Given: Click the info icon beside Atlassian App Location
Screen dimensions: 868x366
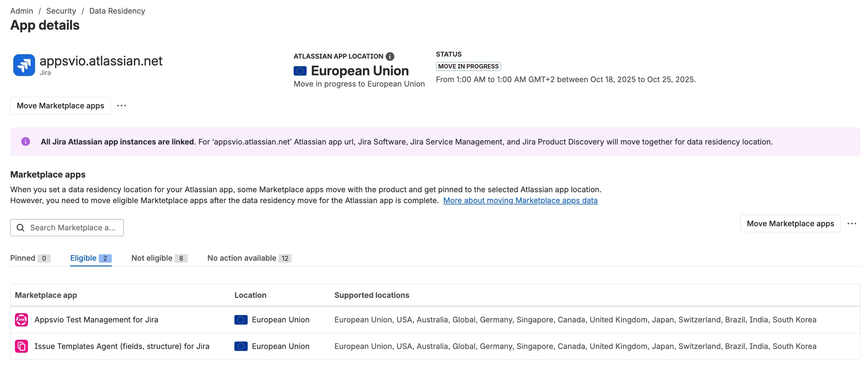Looking at the screenshot, I should click(x=390, y=56).
